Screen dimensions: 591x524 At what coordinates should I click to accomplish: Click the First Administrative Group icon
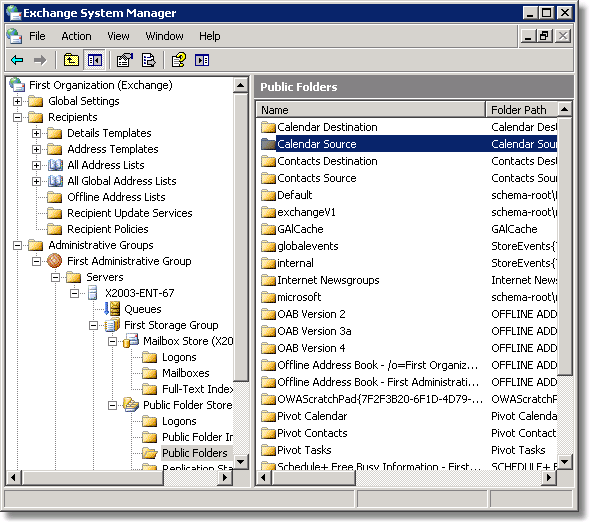55,260
